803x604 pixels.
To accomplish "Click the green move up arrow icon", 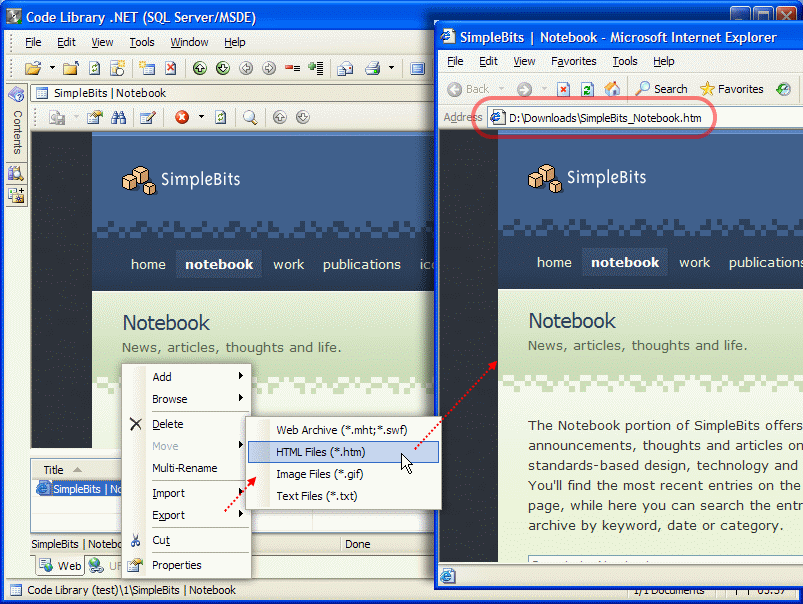I will click(200, 68).
